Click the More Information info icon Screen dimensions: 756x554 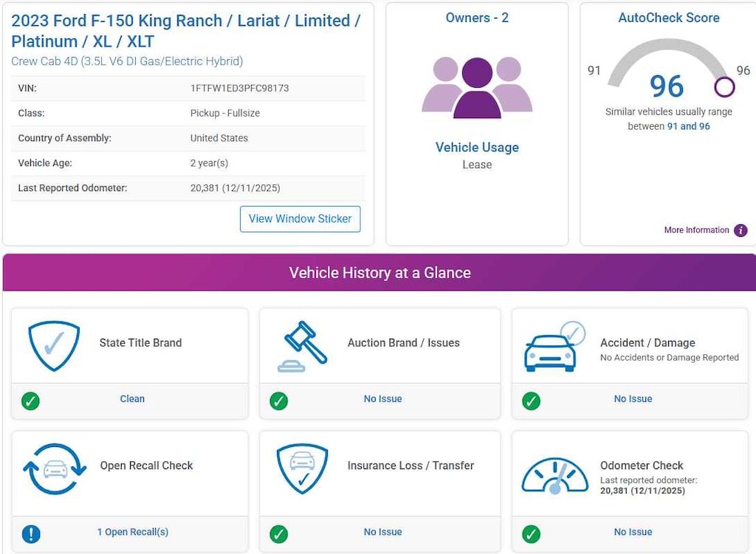[740, 230]
